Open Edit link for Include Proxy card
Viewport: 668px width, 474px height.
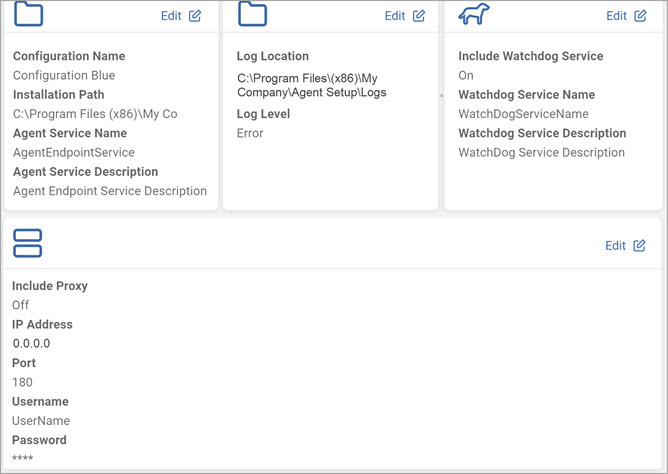click(x=615, y=245)
